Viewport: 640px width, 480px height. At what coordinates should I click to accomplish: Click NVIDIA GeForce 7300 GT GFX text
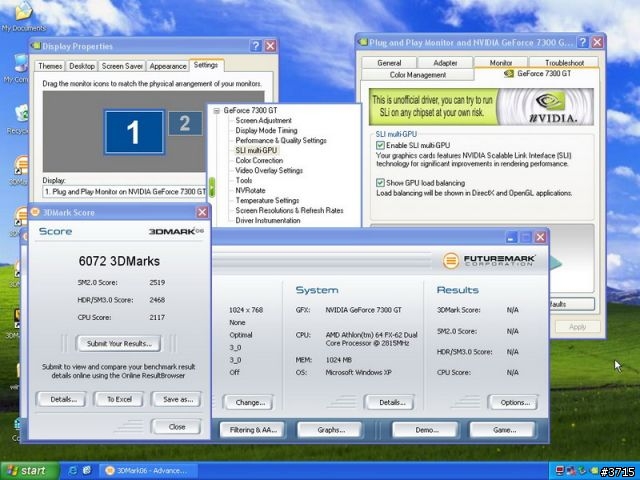click(x=363, y=310)
